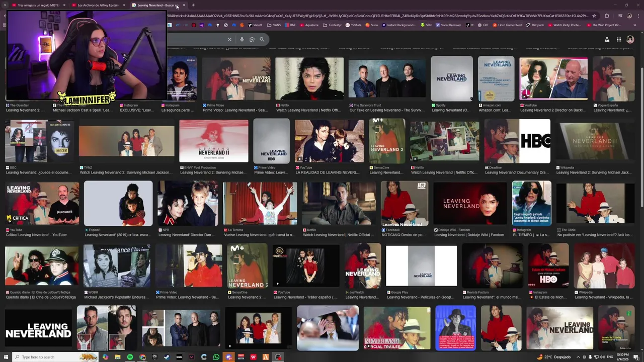Click 'LA REALIDAD DE LEAVING NEVERL...' caption
The image size is (644, 362).
click(x=328, y=172)
